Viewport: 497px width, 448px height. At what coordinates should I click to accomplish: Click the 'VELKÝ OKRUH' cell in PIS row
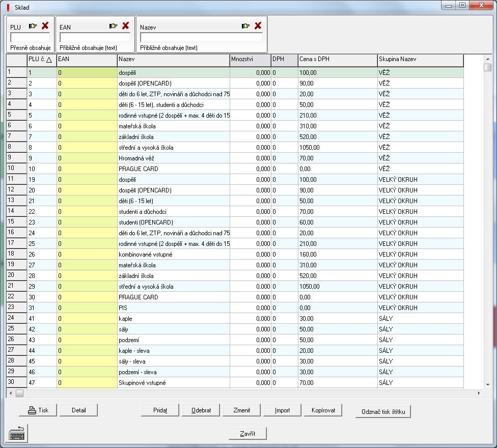[x=420, y=307]
